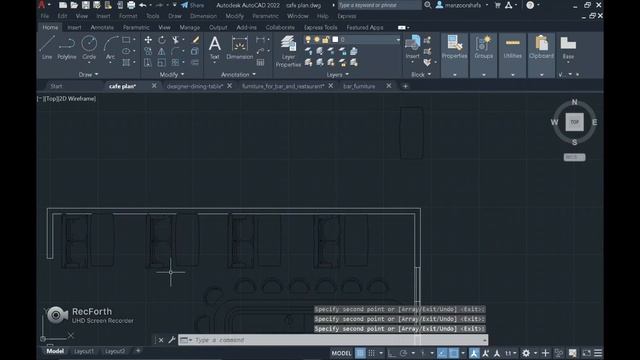Select the Rotate tool
This screenshot has width=640, height=360.
pos(162,40)
